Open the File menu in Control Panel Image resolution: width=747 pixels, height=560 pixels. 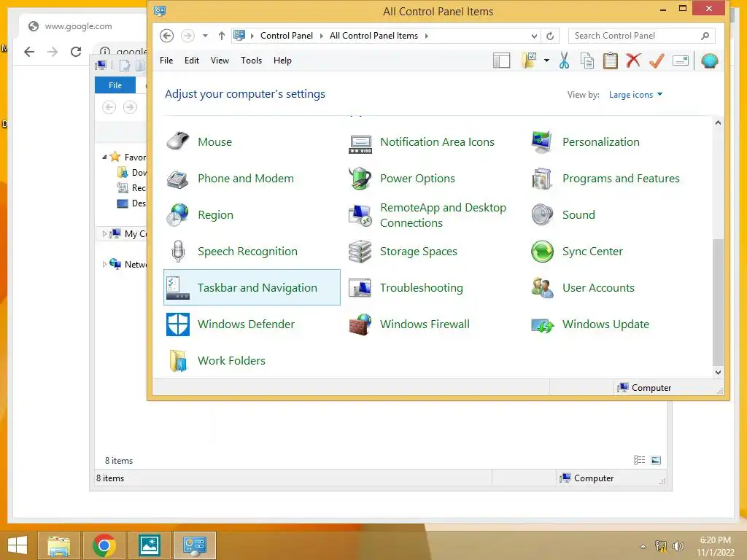click(166, 61)
